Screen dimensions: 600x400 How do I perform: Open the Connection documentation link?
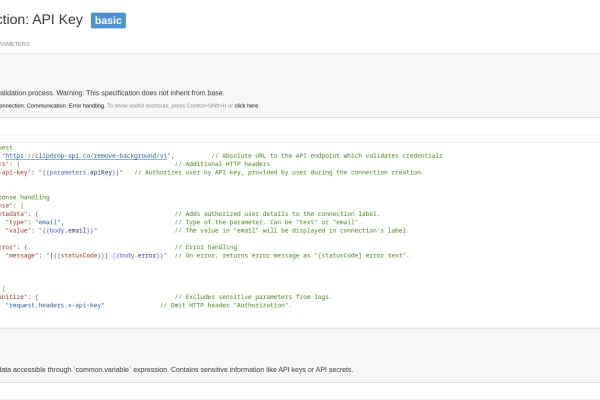point(12,105)
